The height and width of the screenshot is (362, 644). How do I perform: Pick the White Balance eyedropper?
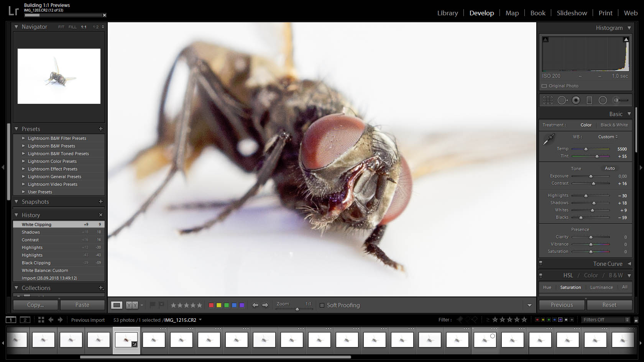[x=549, y=139]
